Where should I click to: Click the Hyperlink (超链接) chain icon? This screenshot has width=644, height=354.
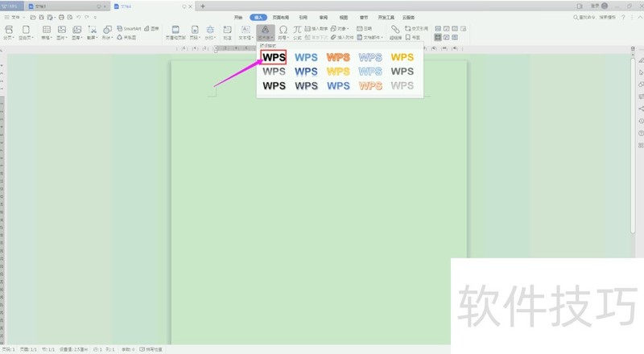(395, 32)
